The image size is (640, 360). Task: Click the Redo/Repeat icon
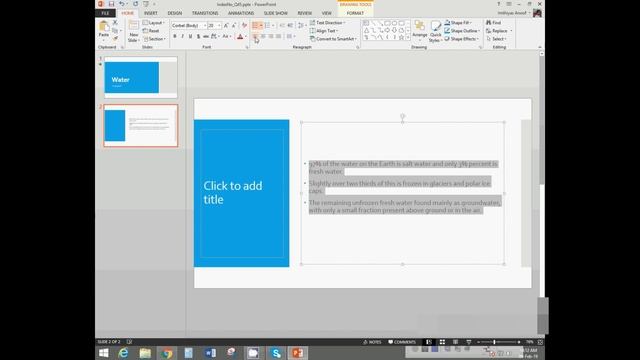tap(136, 4)
